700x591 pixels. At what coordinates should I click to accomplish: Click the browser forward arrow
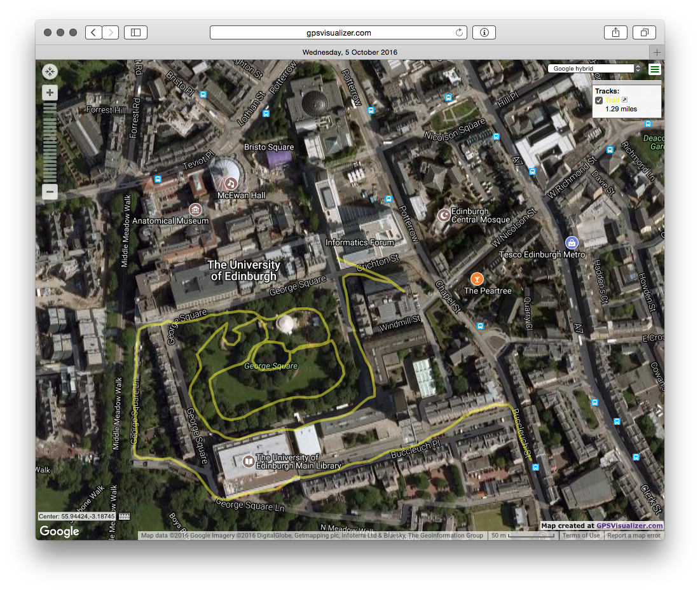(x=110, y=32)
